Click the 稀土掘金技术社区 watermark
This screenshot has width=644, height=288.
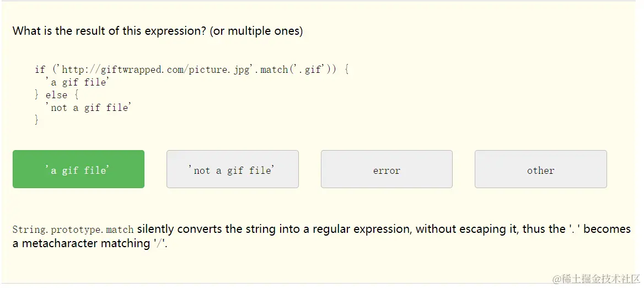tap(597, 278)
